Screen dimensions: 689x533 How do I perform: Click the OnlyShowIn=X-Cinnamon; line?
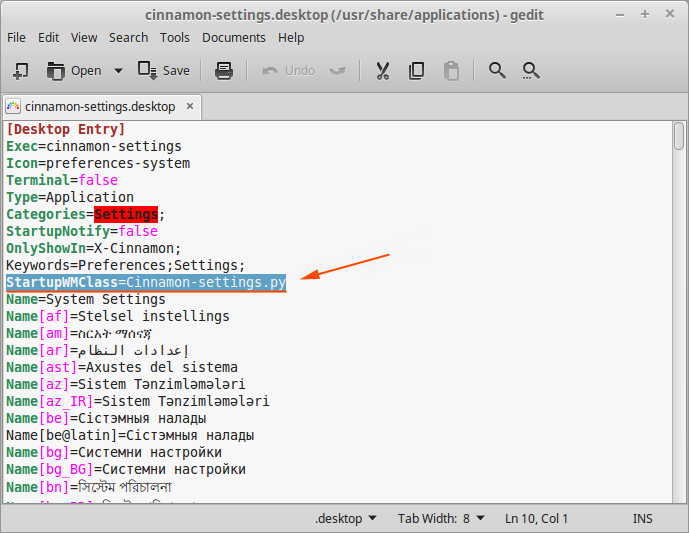coord(94,248)
